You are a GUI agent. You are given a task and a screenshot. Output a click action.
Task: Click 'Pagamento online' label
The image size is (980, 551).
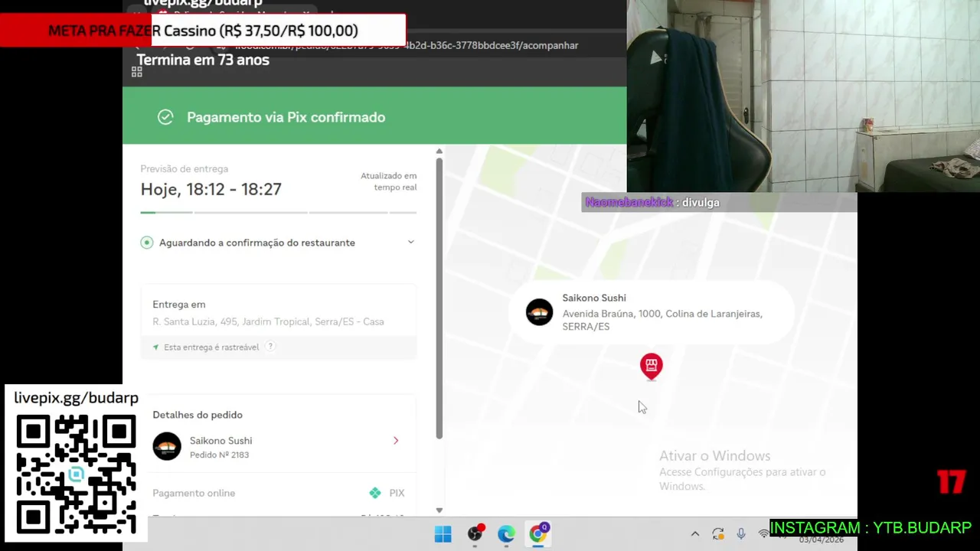coord(194,494)
